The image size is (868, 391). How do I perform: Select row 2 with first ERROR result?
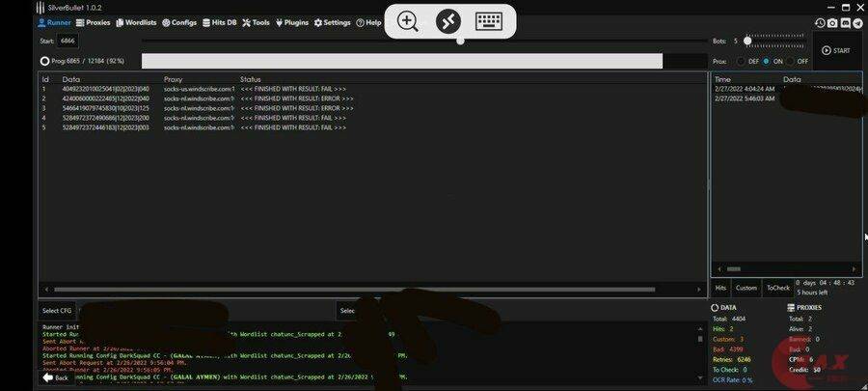(x=372, y=98)
